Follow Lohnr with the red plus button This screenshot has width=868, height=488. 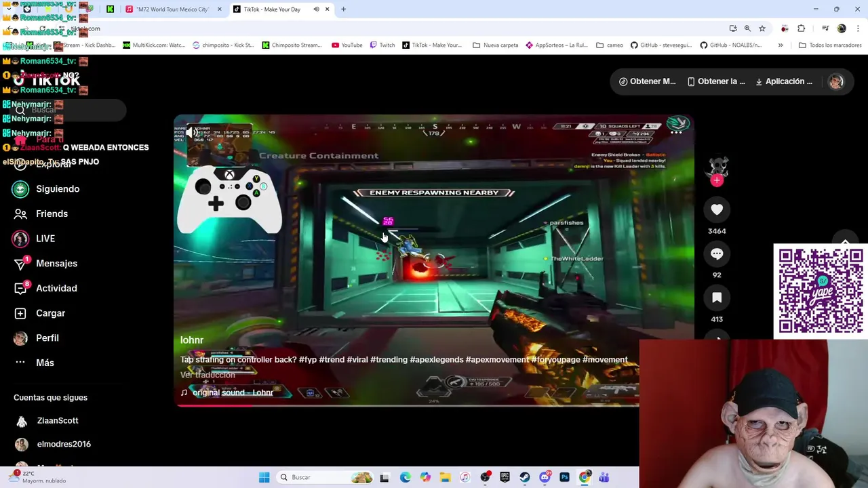[x=717, y=180]
